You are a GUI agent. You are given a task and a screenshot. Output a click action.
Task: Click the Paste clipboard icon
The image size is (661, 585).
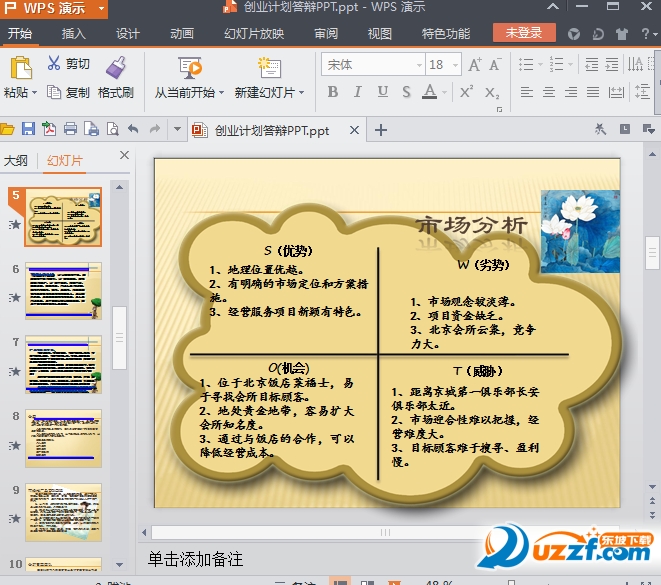(x=21, y=68)
